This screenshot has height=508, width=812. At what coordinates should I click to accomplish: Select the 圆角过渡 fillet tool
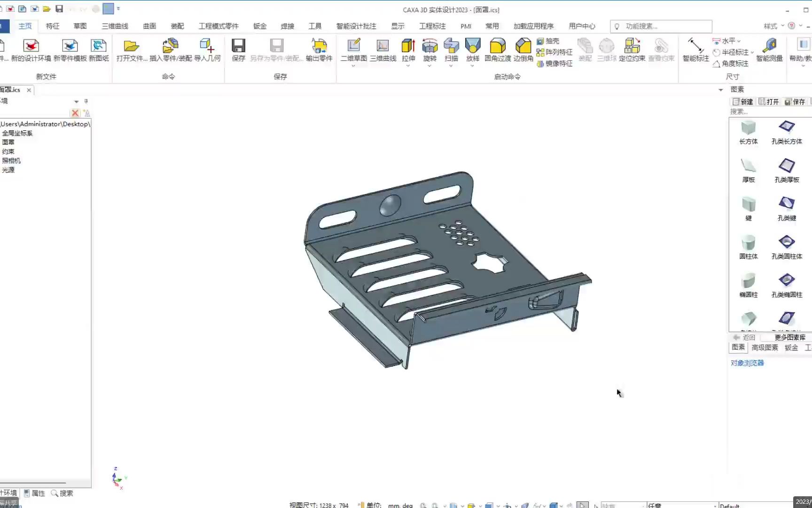pos(498,50)
